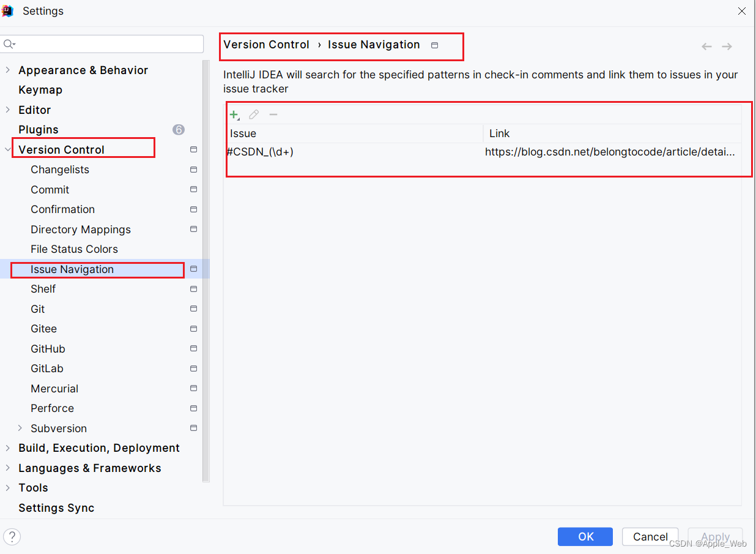The height and width of the screenshot is (554, 756).
Task: Open Mercurial settings page
Action: (54, 389)
